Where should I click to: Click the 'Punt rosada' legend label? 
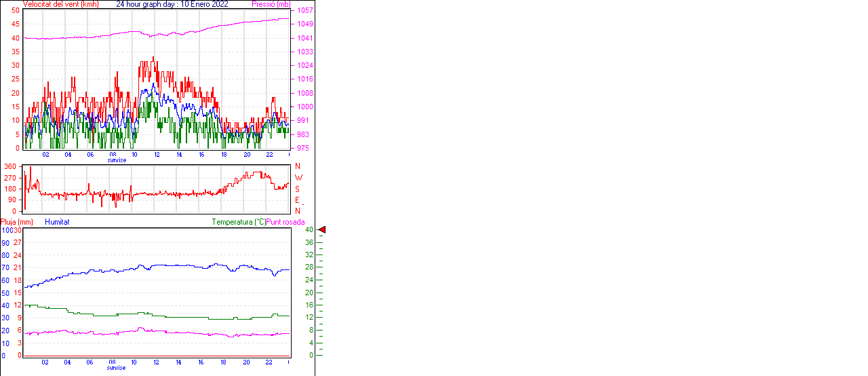point(285,222)
